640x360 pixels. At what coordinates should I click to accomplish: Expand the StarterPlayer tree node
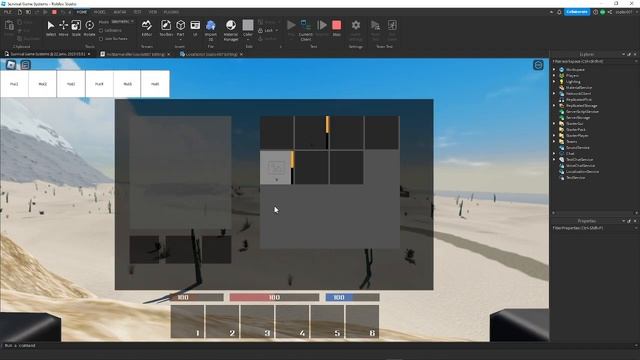(x=554, y=136)
